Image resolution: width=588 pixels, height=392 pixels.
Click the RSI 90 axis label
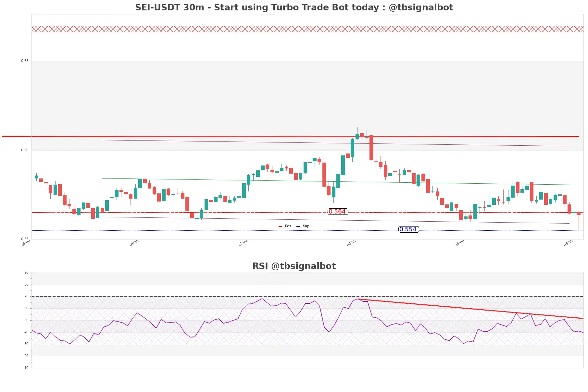(26, 273)
